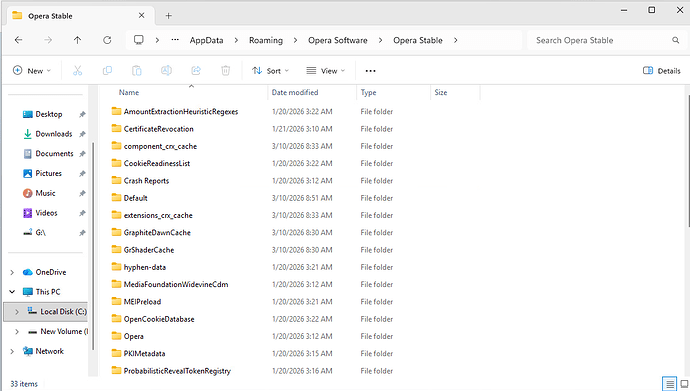This screenshot has width=690, height=391.
Task: Click the Share icon in toolbar
Action: [x=196, y=70]
